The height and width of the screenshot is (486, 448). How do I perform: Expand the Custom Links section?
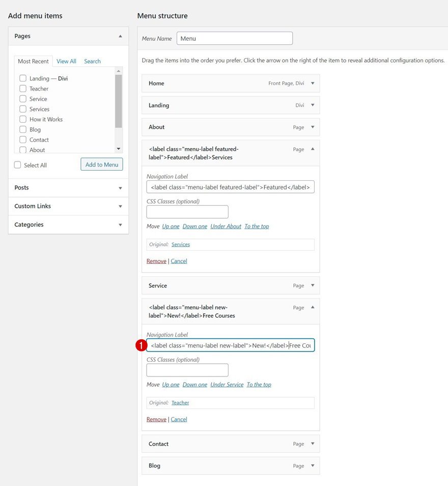[x=120, y=206]
